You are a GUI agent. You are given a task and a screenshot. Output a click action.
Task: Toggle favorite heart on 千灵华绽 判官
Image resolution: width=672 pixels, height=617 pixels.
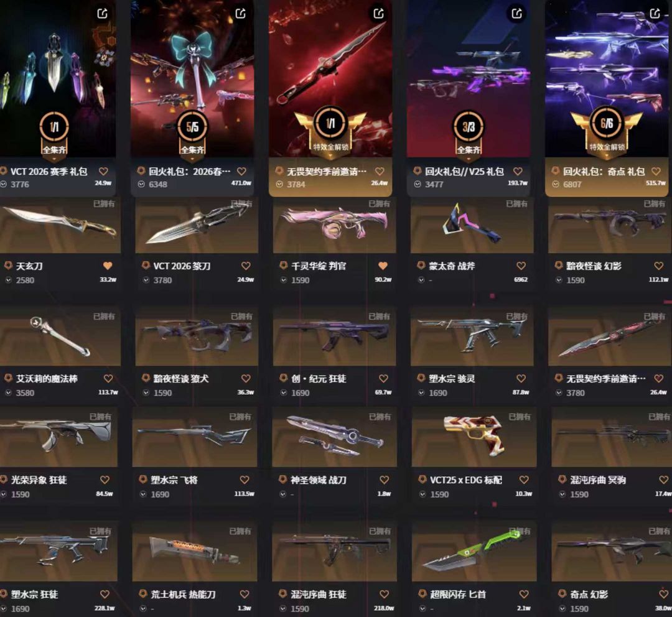coord(383,266)
